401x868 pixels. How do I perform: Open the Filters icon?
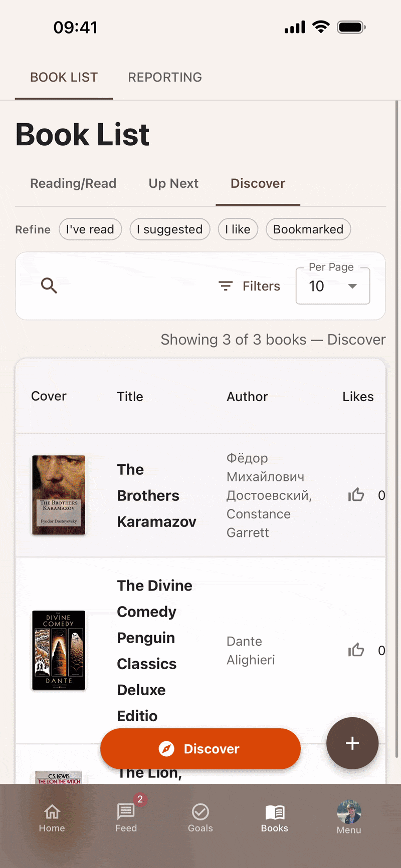click(226, 286)
